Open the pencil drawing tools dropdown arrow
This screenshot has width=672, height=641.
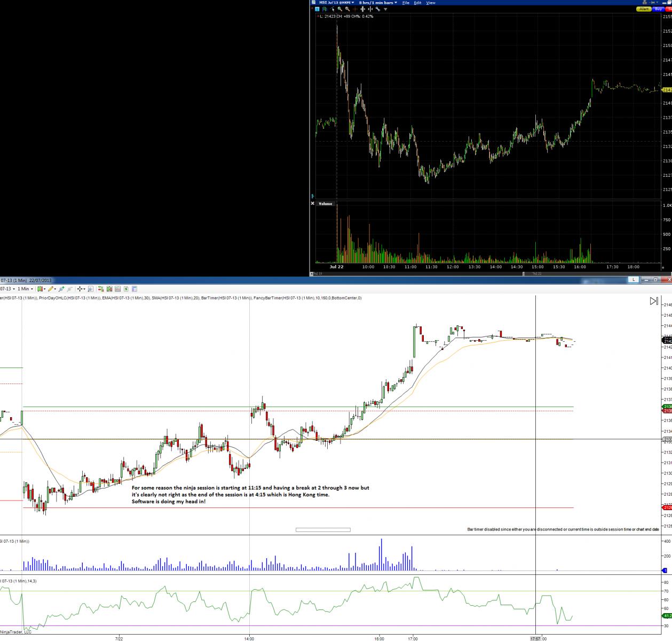[55, 289]
